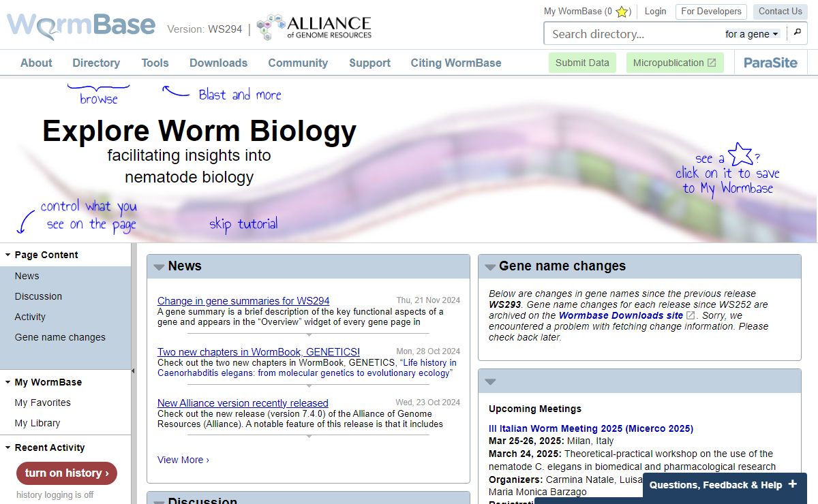Viewport: 818px width, 504px height.
Task: Click the Version WS294 label
Action: coord(204,29)
